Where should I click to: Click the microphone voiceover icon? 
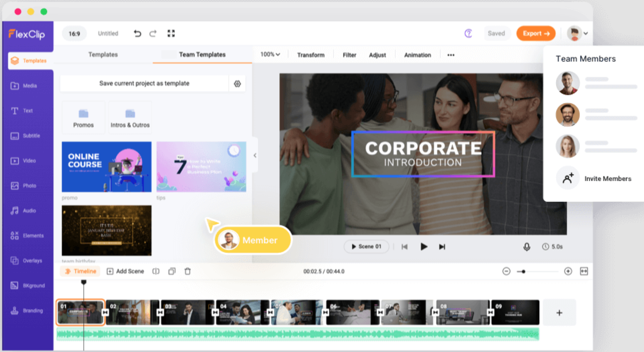tap(527, 247)
